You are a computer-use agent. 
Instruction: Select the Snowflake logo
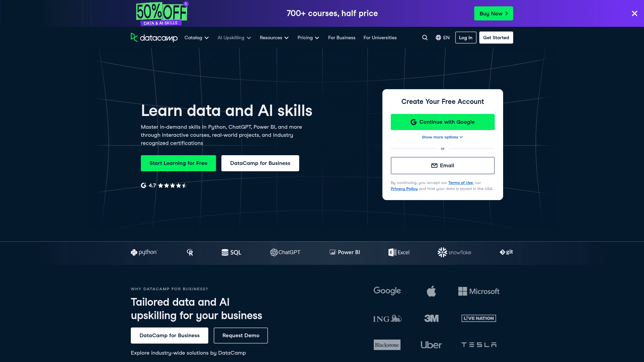[x=454, y=252]
